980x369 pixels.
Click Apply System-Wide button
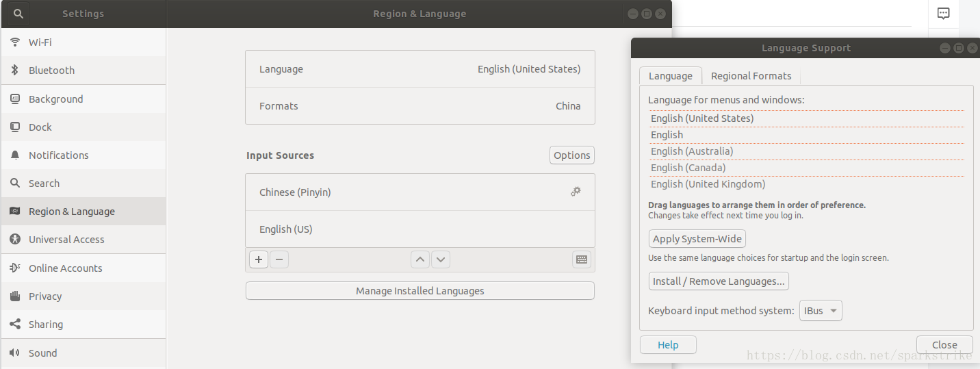[697, 239]
